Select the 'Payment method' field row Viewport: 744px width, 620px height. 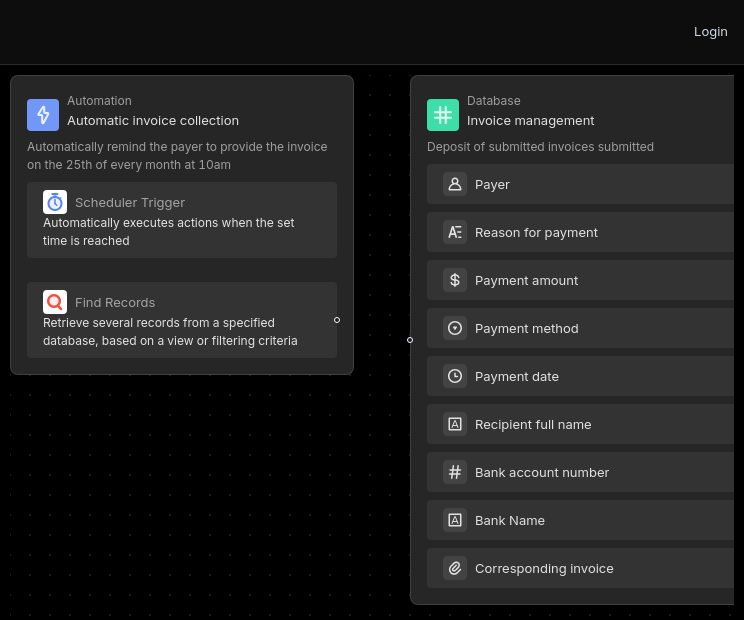pos(580,328)
